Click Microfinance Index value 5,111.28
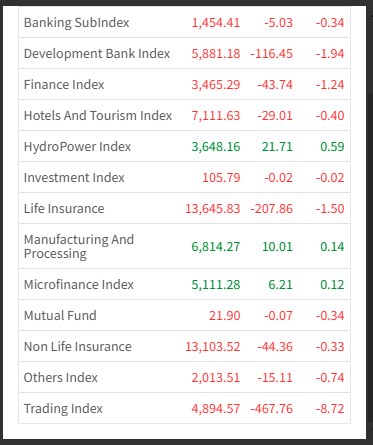 pos(216,285)
